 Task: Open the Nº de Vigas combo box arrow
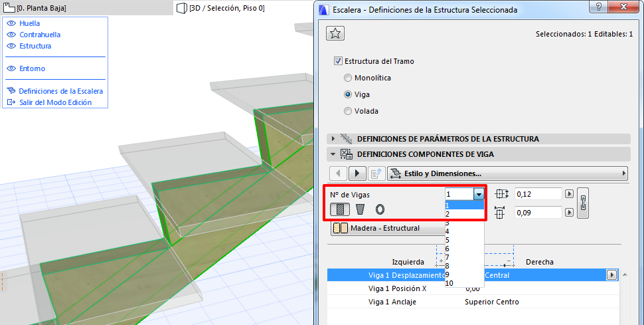point(479,194)
